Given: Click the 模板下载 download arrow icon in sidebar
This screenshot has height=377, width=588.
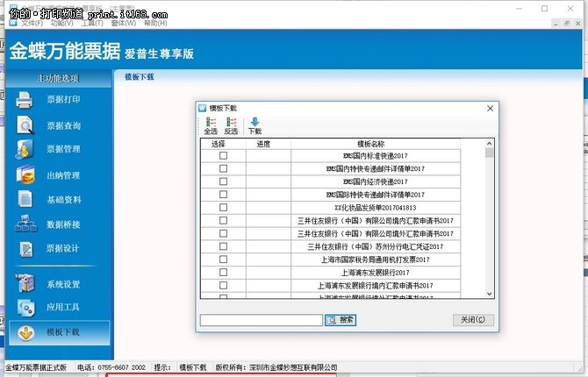Looking at the screenshot, I should coord(25,333).
